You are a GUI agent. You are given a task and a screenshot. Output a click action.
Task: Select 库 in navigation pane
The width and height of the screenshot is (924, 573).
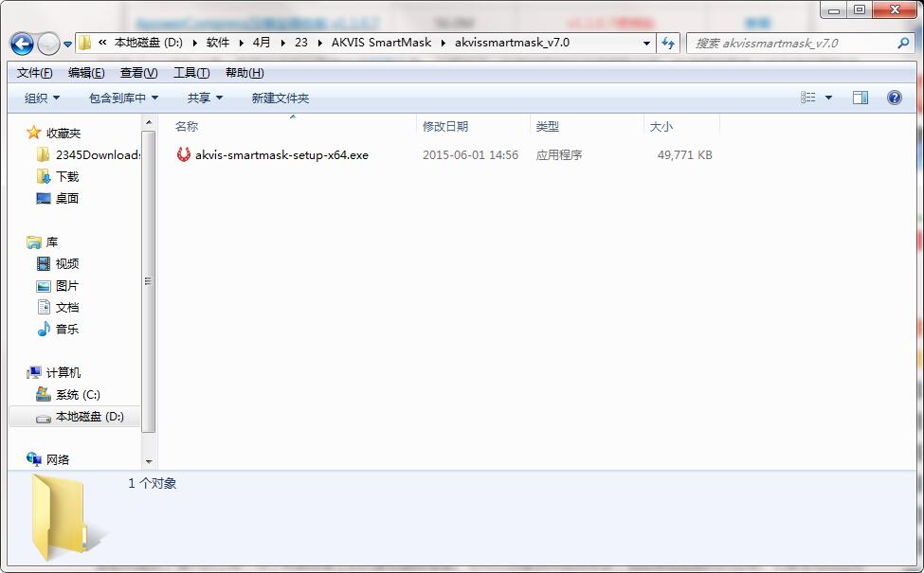tap(52, 242)
